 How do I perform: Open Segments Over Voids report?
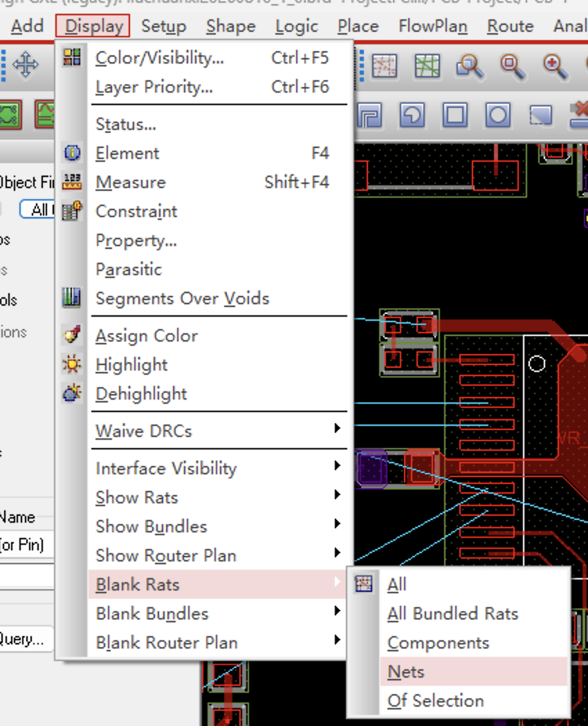217,299
